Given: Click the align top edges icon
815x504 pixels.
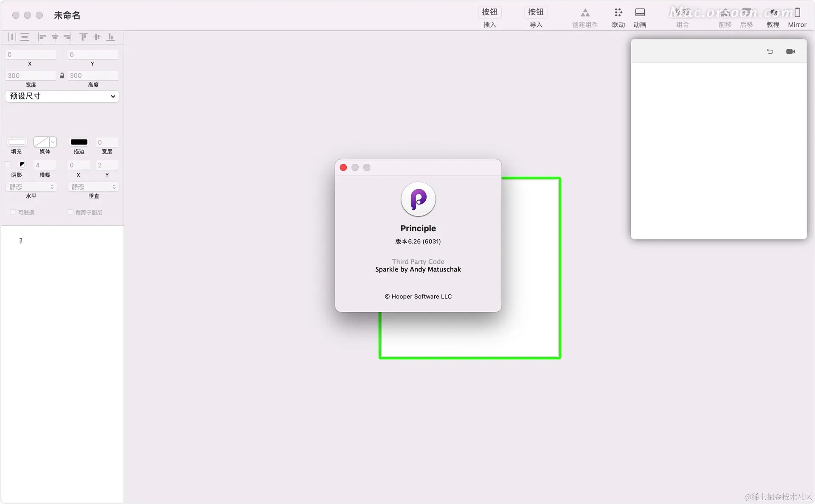Looking at the screenshot, I should pos(84,37).
